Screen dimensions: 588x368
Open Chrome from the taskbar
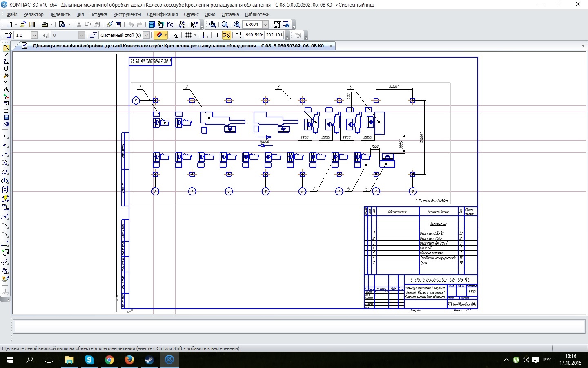(109, 360)
